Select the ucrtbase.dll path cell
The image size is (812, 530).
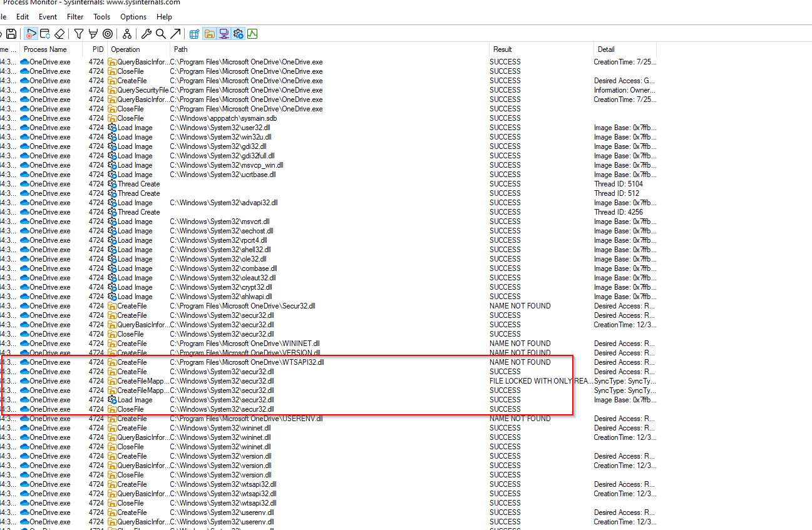223,175
